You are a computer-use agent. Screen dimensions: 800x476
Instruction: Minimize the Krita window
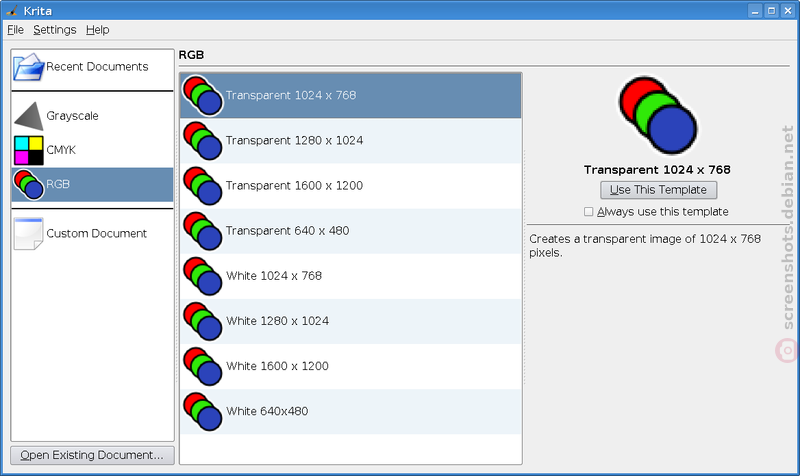pos(755,11)
